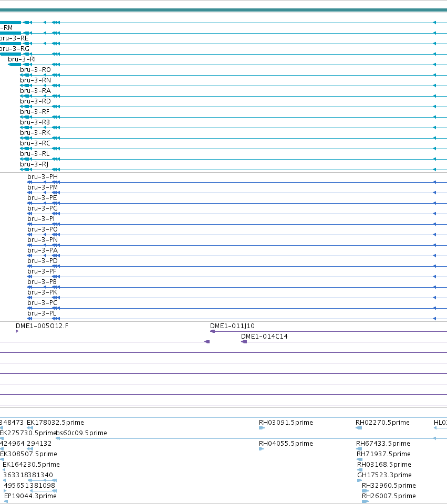This screenshot has height=504, width=447.
Task: Click the DME1-005O12.F clone label
Action: pyautogui.click(x=42, y=326)
